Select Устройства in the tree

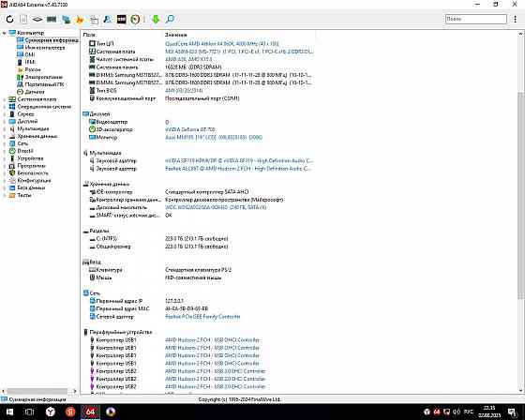tap(30, 158)
